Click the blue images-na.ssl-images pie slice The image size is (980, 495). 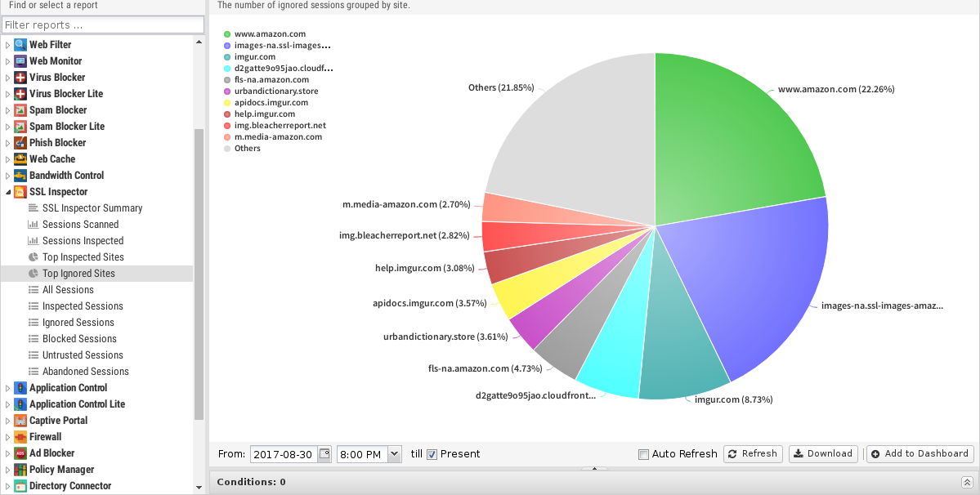tap(752, 278)
